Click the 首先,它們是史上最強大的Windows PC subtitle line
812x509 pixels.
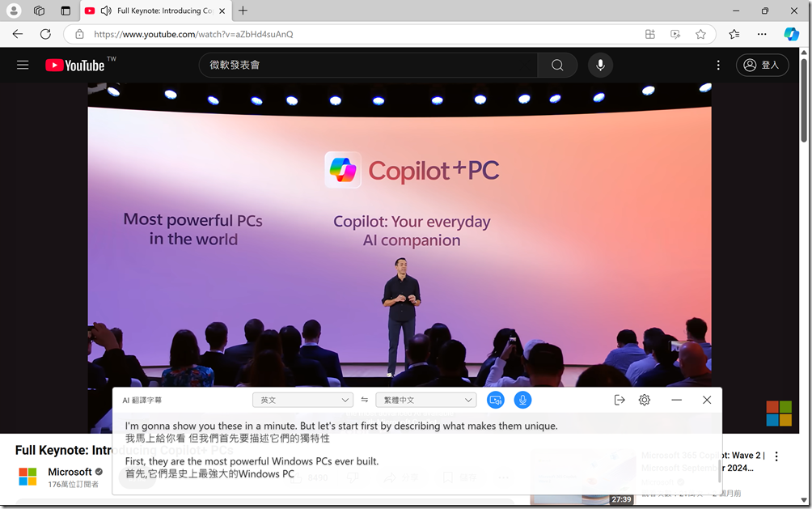point(209,473)
